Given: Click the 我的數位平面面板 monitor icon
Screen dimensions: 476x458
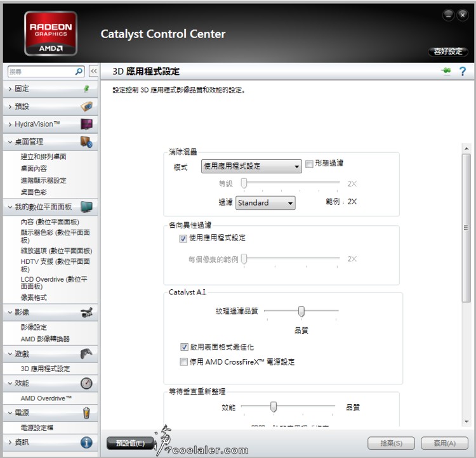Looking at the screenshot, I should click(x=86, y=207).
